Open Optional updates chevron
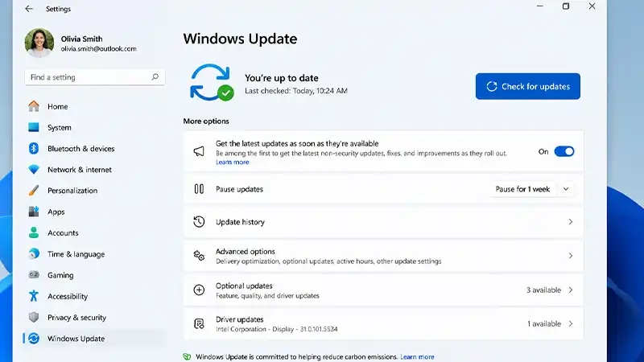The height and width of the screenshot is (362, 644). (x=571, y=290)
